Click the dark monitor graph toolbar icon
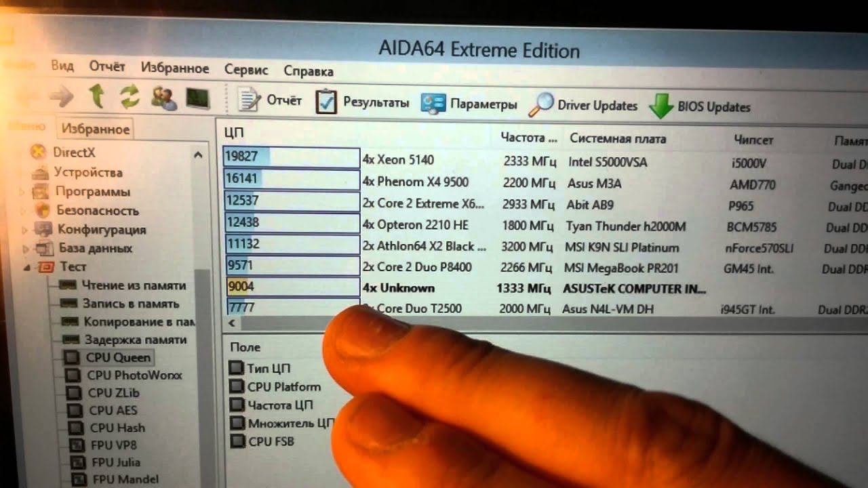The width and height of the screenshot is (868, 488). 198,99
